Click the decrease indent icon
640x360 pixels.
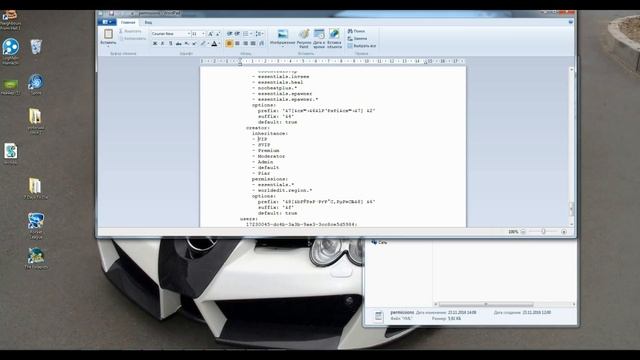coord(229,33)
